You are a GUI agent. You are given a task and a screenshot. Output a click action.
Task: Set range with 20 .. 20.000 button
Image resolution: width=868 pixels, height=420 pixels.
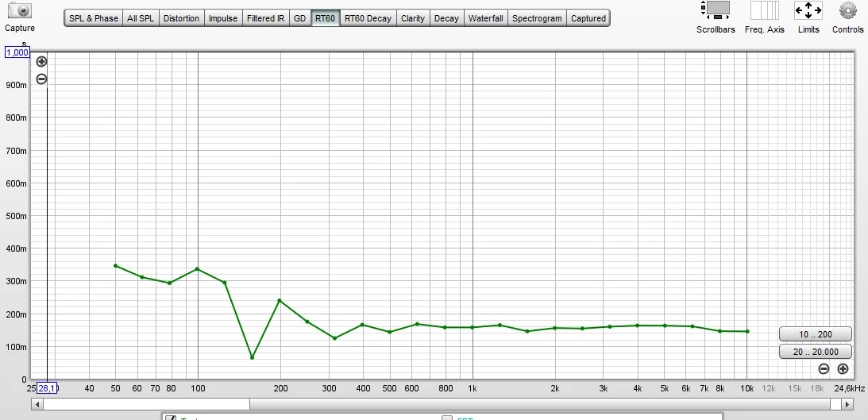(816, 352)
